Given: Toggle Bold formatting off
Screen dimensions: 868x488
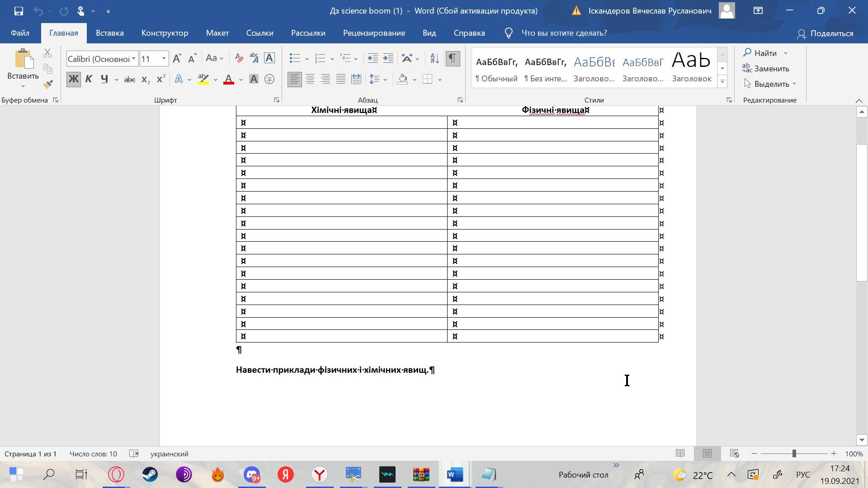Looking at the screenshot, I should [x=73, y=80].
